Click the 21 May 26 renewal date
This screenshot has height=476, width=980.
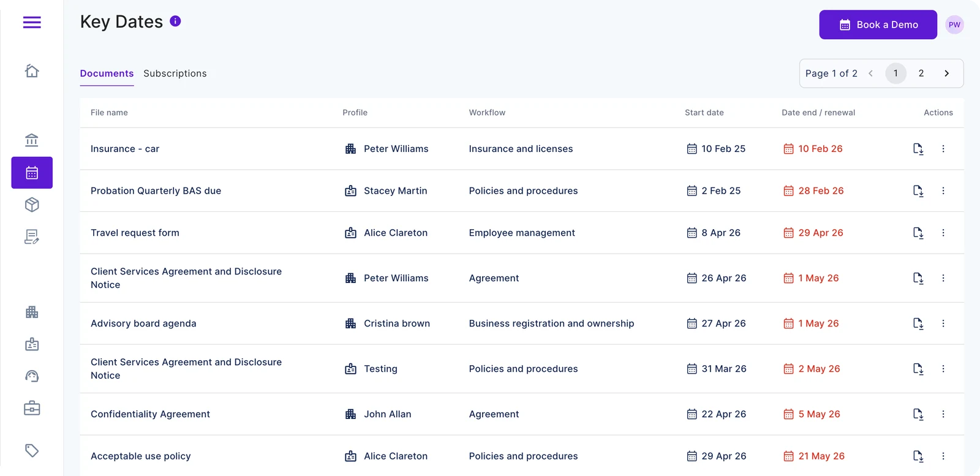(x=821, y=456)
